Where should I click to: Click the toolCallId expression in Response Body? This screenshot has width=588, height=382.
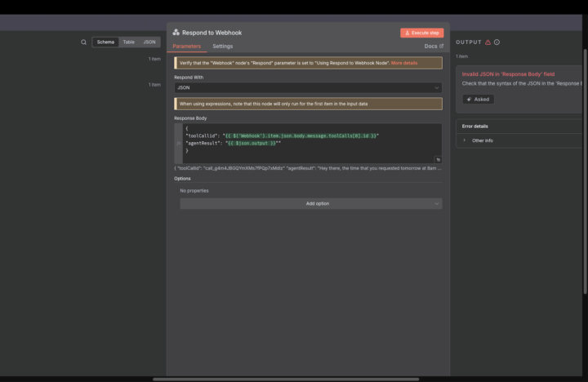301,135
